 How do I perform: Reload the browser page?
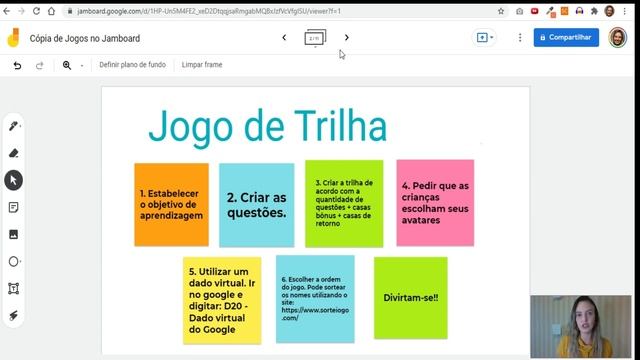coord(36,11)
